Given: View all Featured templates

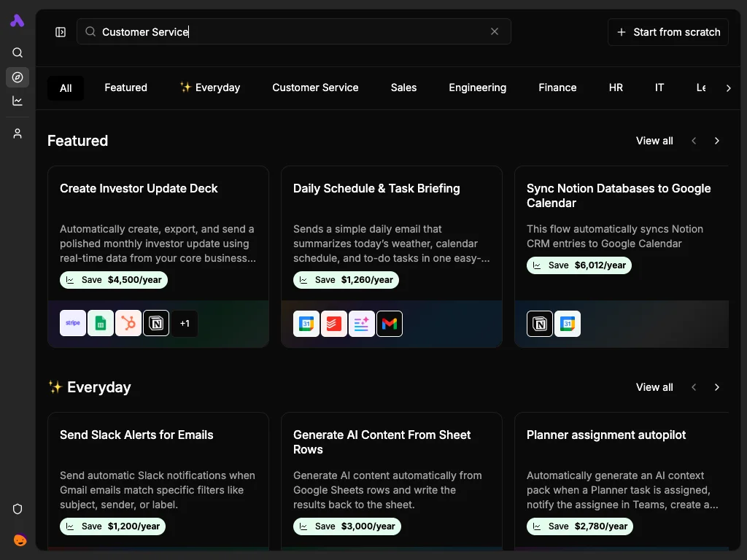Looking at the screenshot, I should point(654,141).
